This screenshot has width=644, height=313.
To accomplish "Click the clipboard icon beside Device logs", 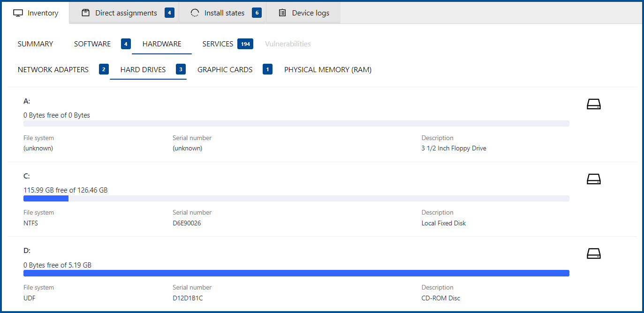I will pos(282,13).
